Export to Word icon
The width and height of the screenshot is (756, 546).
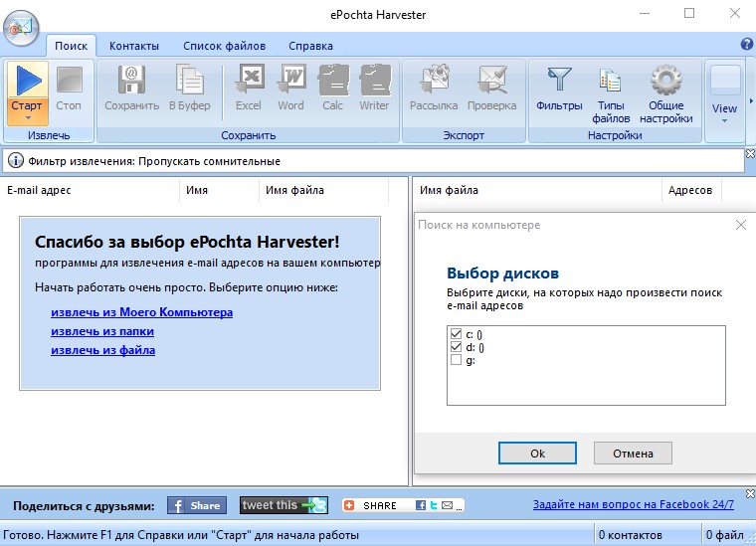(x=290, y=79)
